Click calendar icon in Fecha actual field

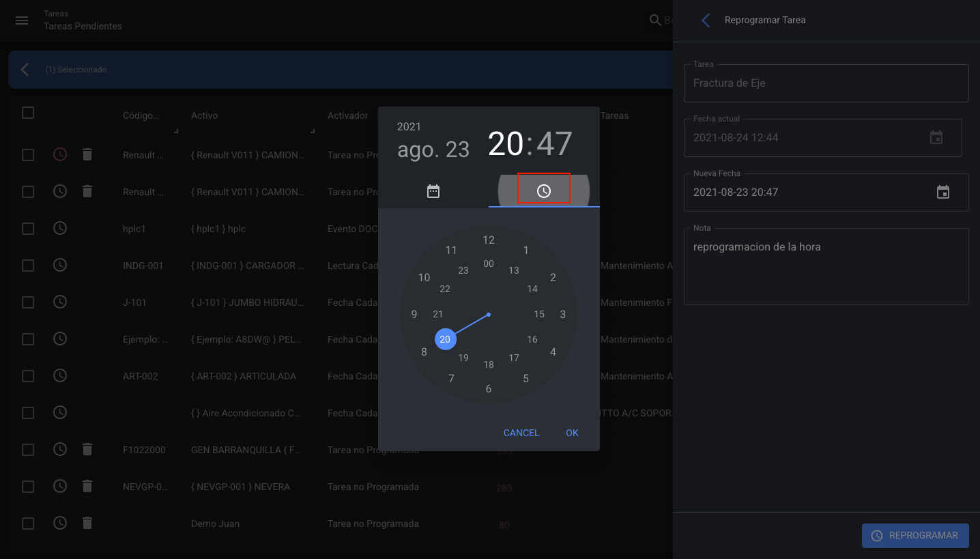click(x=936, y=138)
